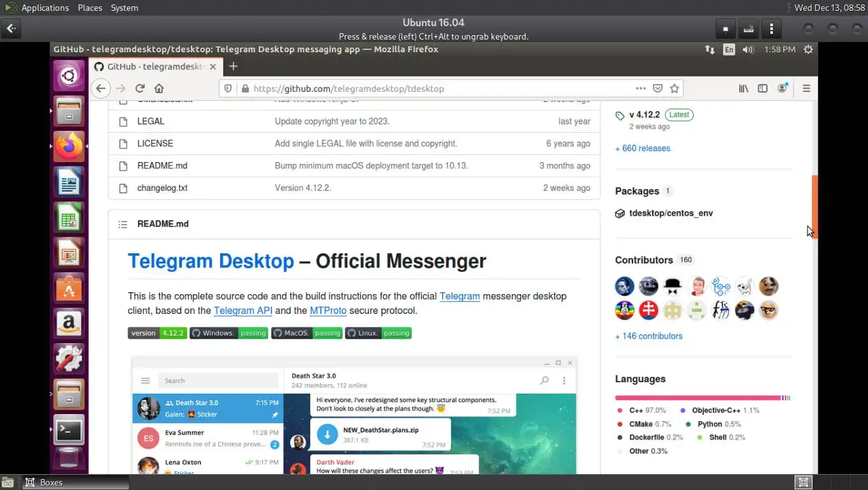Click the Telegram Desktop heading link
The image size is (868, 490).
[211, 261]
